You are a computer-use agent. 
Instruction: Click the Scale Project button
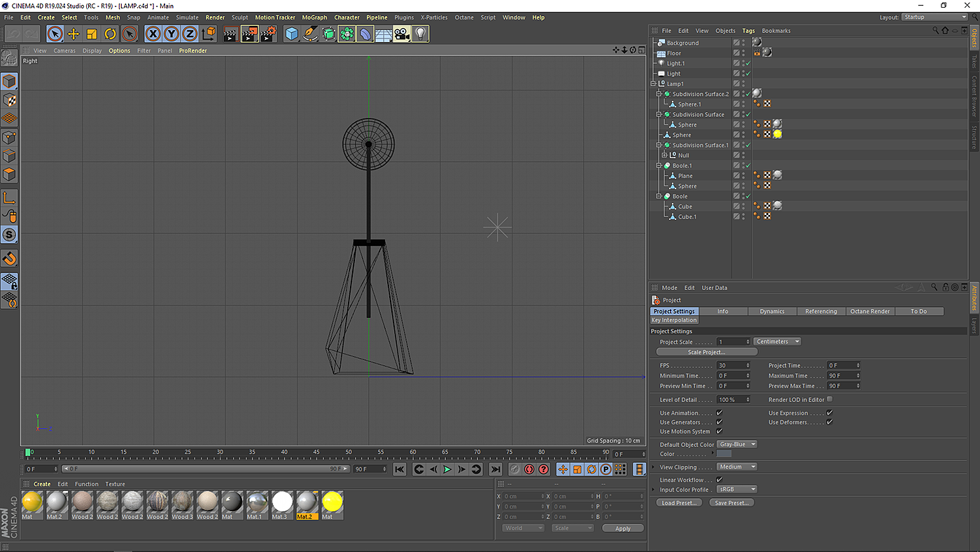pos(706,352)
